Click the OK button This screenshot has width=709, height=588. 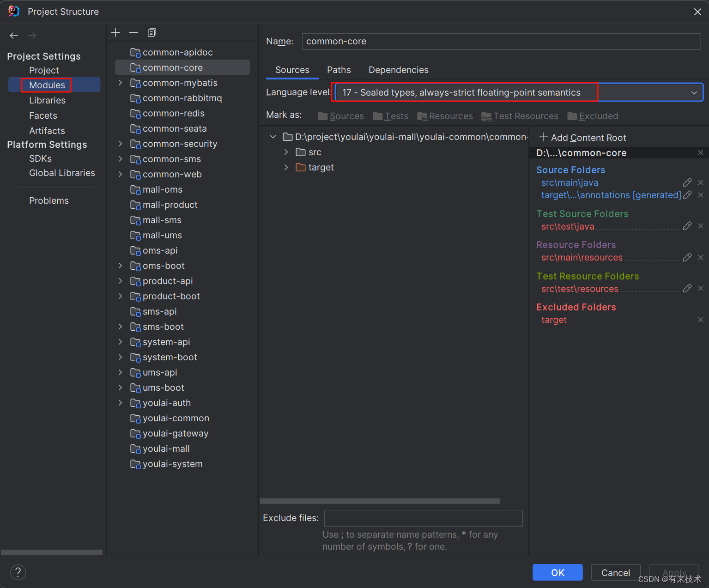(x=558, y=572)
